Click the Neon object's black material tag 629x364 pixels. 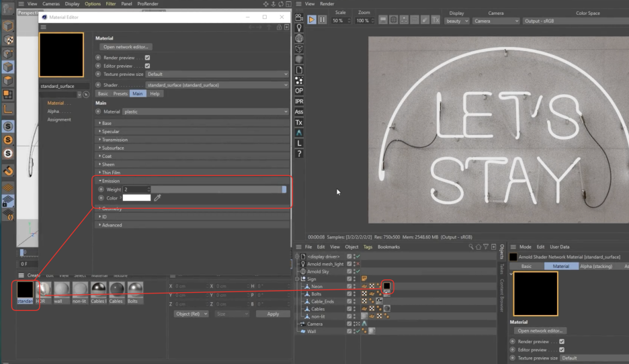click(386, 286)
